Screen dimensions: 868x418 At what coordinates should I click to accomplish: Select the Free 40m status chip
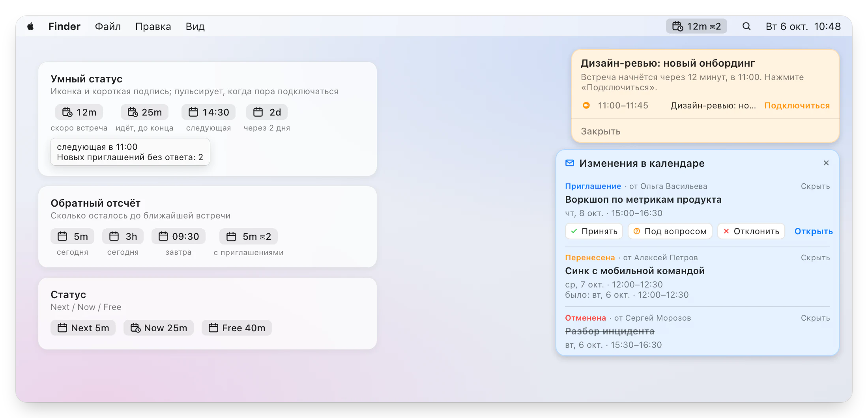point(237,328)
